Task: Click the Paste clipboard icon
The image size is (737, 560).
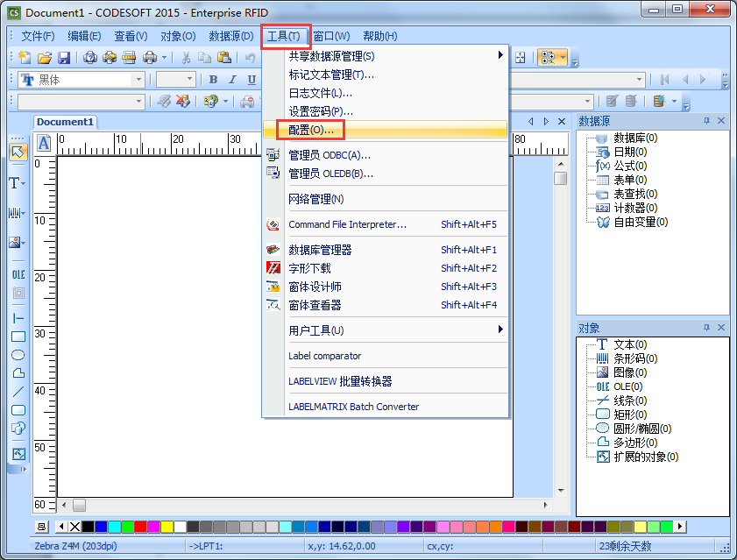Action: (x=224, y=58)
